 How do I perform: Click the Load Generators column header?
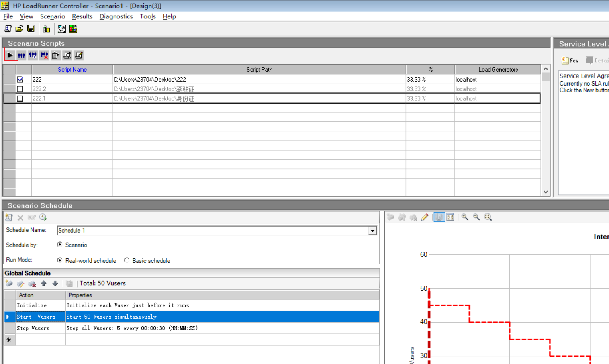tap(498, 70)
